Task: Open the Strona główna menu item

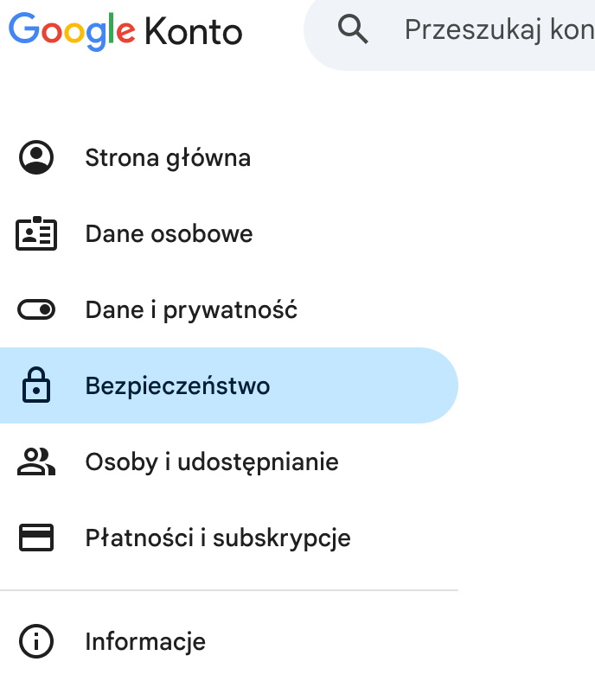Action: (168, 158)
